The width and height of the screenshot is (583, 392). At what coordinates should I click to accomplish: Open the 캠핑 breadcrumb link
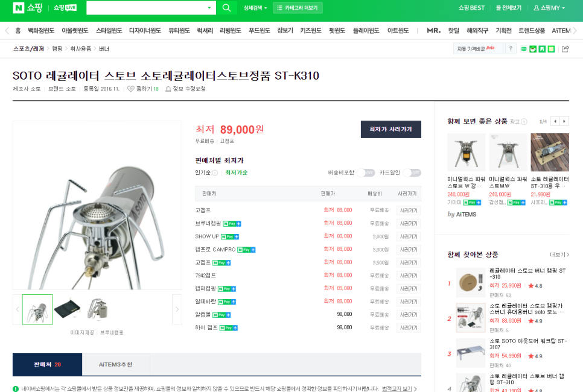(57, 49)
